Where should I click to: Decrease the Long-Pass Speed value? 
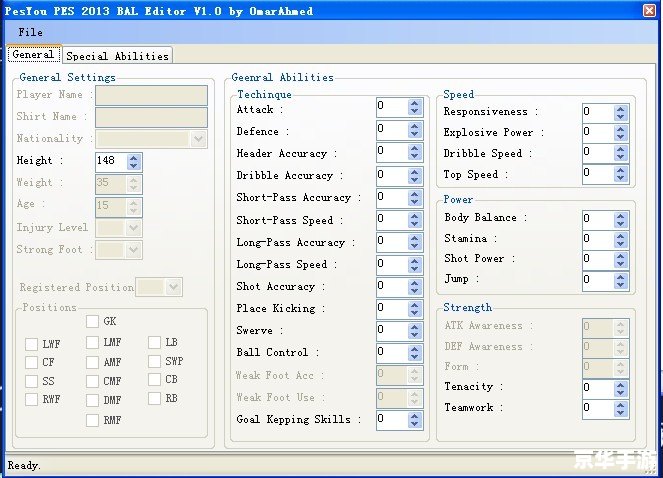coord(415,269)
